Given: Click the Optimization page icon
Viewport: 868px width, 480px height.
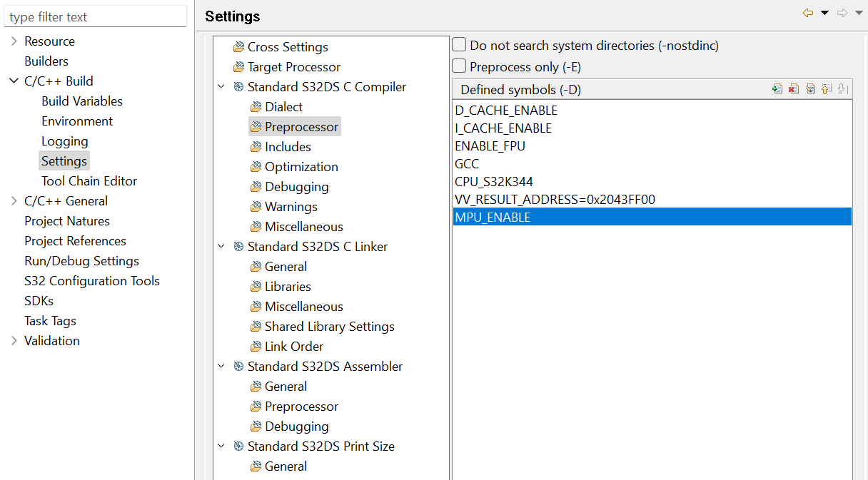Looking at the screenshot, I should click(x=256, y=167).
